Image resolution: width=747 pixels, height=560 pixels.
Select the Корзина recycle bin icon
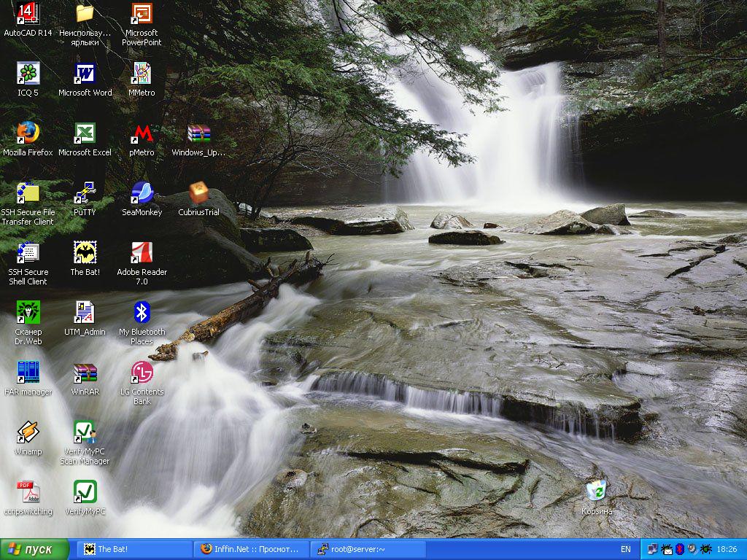coord(597,498)
